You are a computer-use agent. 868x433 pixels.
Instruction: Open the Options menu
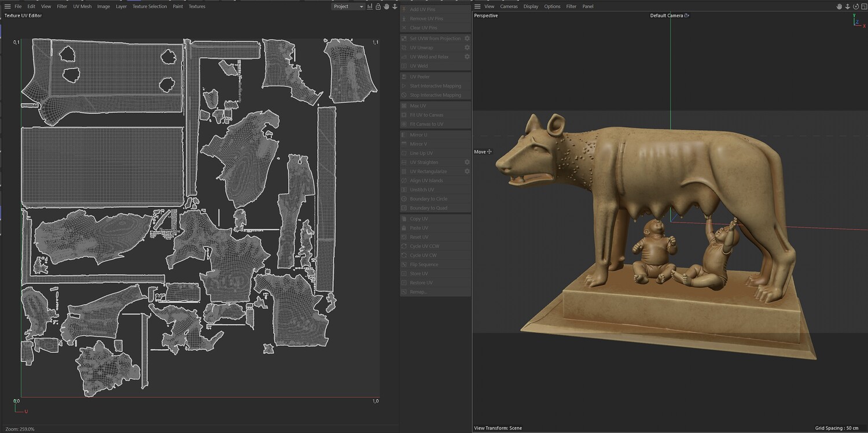click(x=552, y=6)
